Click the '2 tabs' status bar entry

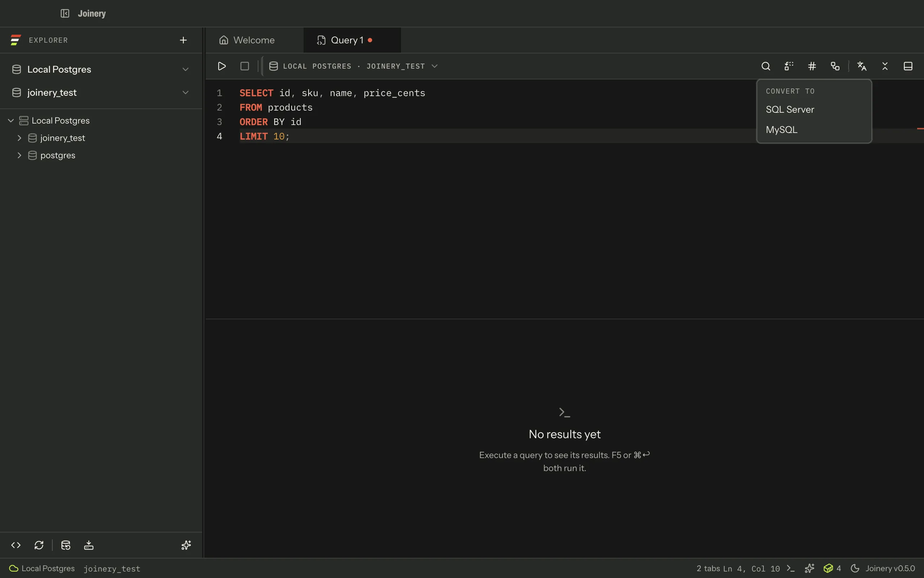(708, 569)
